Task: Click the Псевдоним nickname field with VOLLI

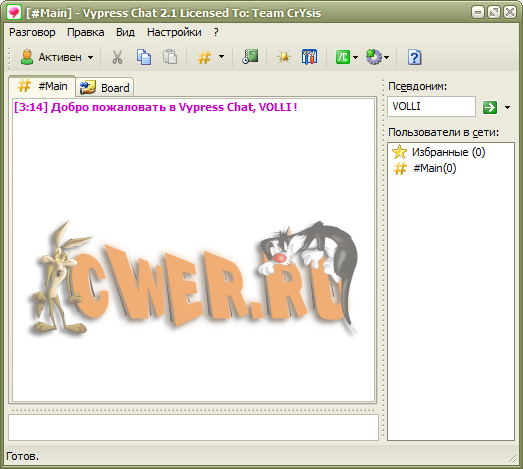Action: tap(431, 107)
